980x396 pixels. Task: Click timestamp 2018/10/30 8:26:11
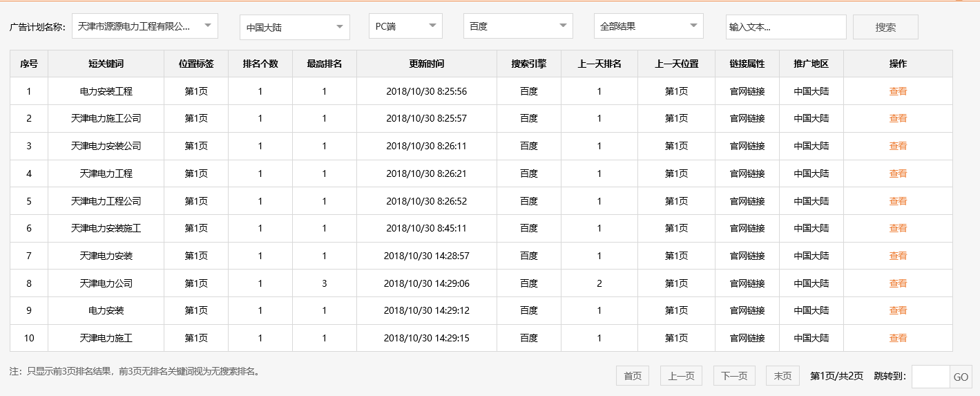[427, 146]
